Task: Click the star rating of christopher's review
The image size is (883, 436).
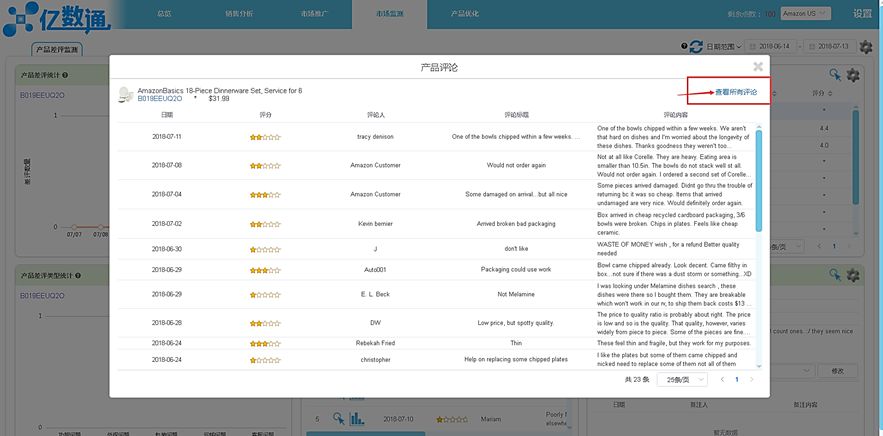Action: 265,359
